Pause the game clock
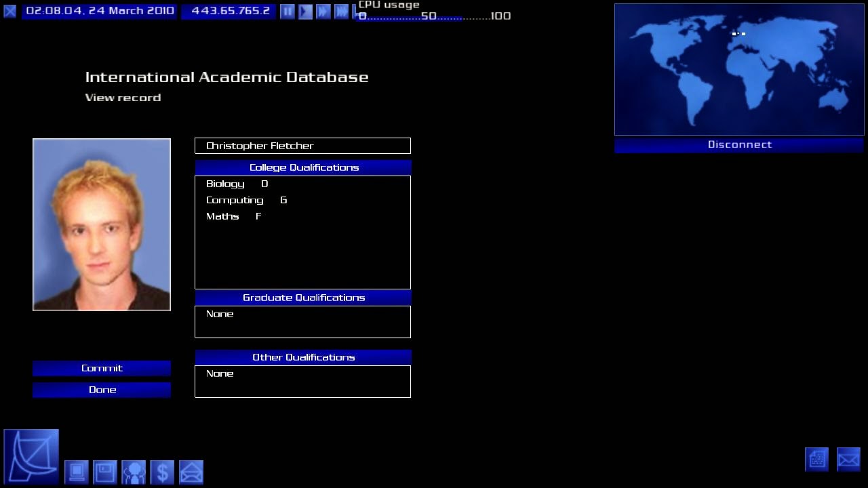Viewport: 868px width, 488px height. pyautogui.click(x=288, y=12)
